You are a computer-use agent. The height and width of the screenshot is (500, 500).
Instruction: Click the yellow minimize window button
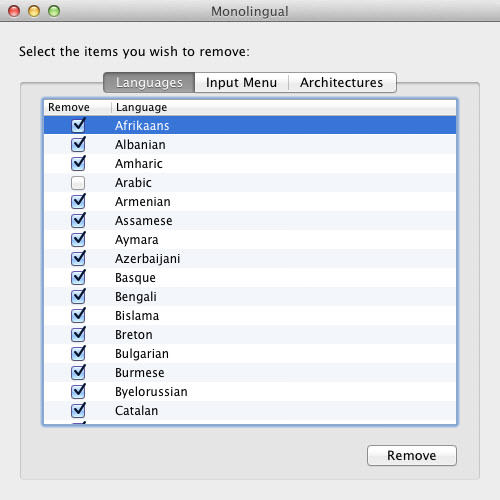coord(34,11)
